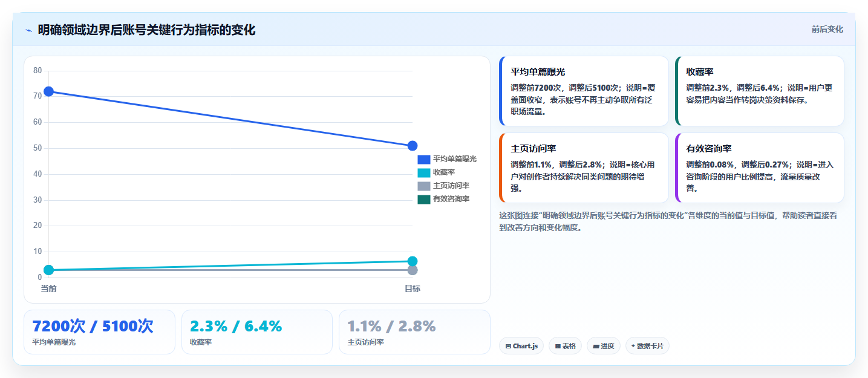868x378 pixels.
Task: Click the 平均单篇曝光 legend label
Action: pyautogui.click(x=455, y=159)
